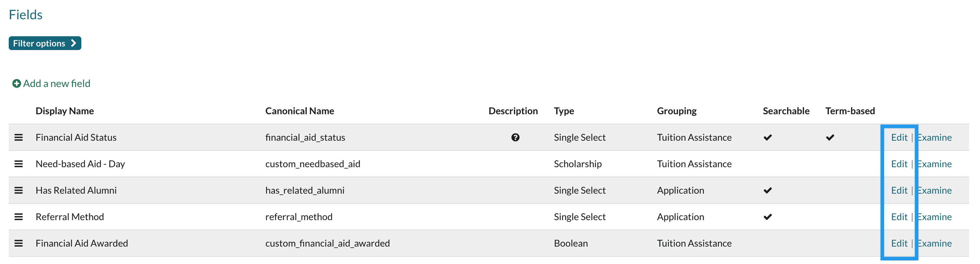Click Searchable checkmark for Financial Aid Status
Viewport: 980px width, 264px height.
coord(768,137)
